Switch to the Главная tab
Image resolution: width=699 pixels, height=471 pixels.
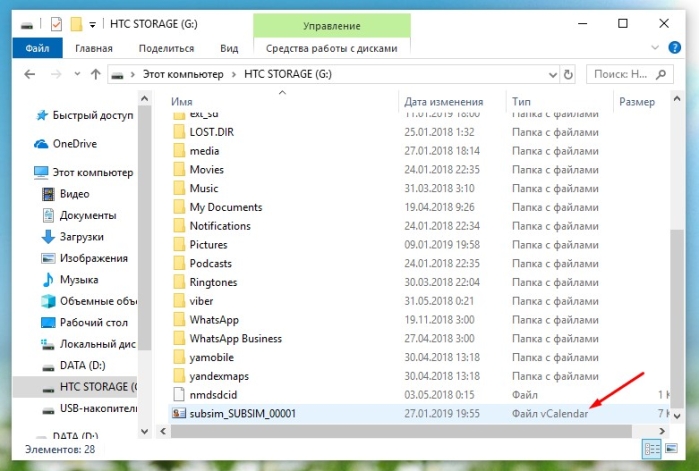(x=94, y=48)
